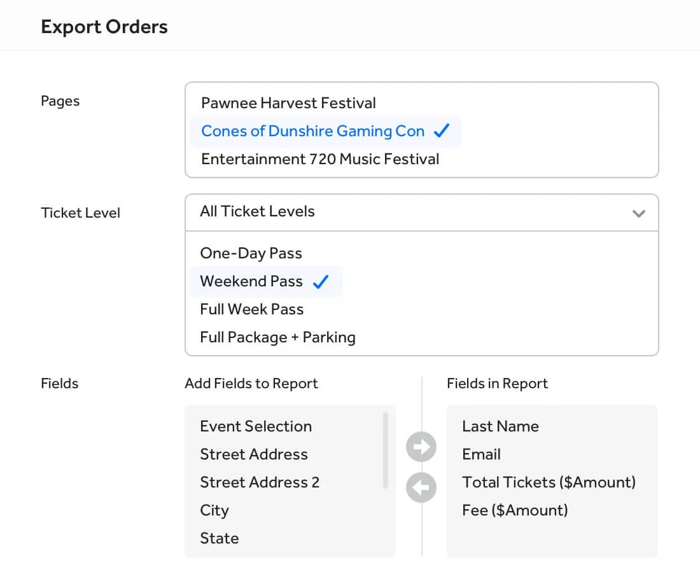Collapse the ticket level list via the chevron
This screenshot has height=588, width=700.
(639, 214)
